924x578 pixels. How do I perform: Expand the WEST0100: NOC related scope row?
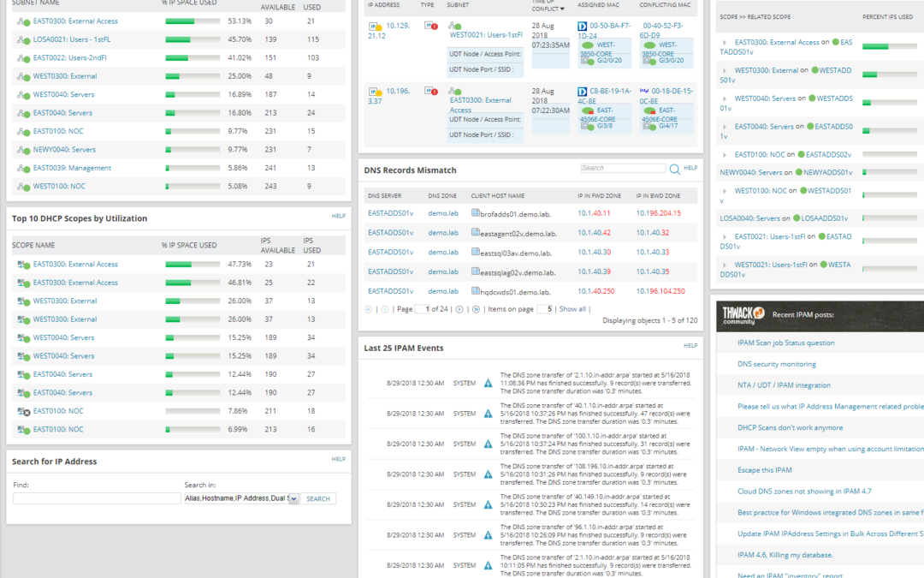coord(725,191)
